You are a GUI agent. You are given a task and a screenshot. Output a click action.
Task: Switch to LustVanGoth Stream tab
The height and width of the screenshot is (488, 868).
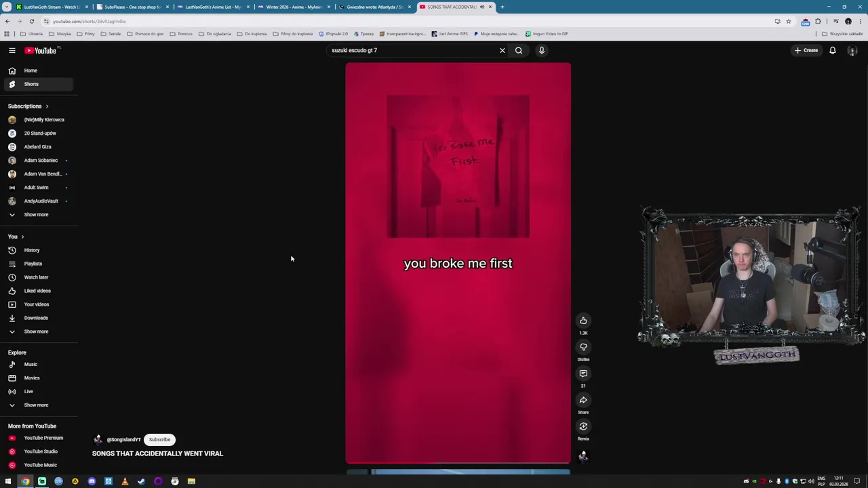(52, 7)
